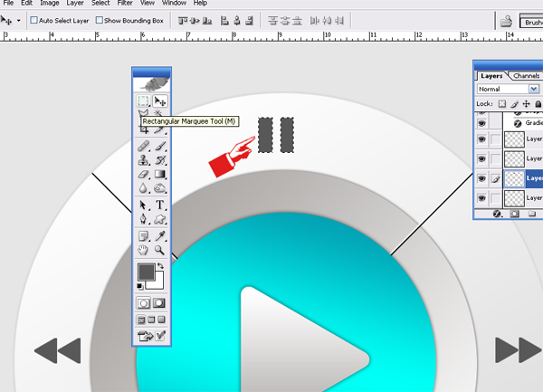Toggle Lock image pixels brush icon

click(x=514, y=104)
